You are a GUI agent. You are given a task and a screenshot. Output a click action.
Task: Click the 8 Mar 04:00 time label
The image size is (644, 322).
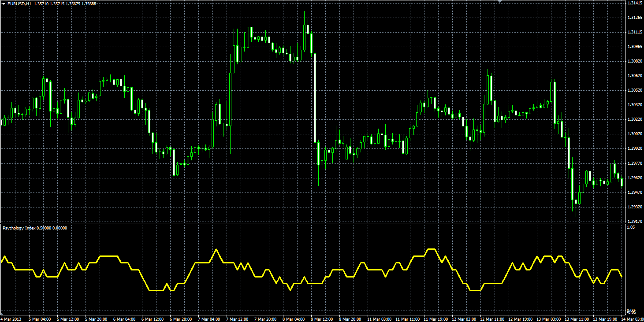[x=294, y=319]
